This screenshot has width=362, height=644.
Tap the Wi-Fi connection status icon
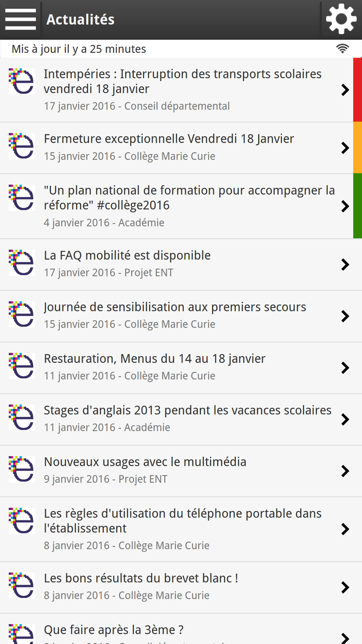342,49
